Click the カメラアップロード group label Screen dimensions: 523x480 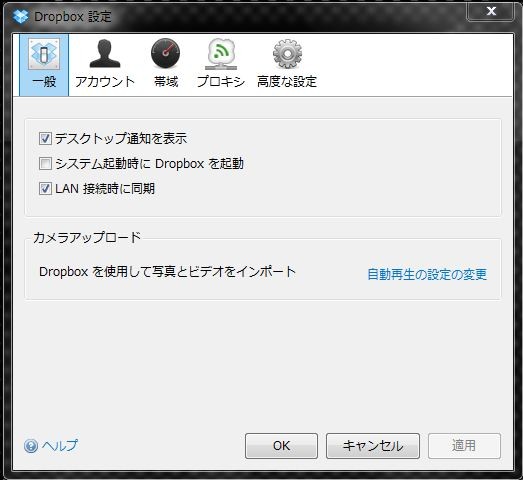tap(87, 237)
